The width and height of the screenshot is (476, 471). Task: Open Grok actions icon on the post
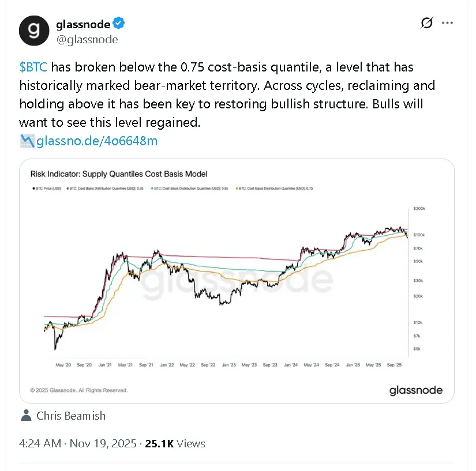[426, 24]
